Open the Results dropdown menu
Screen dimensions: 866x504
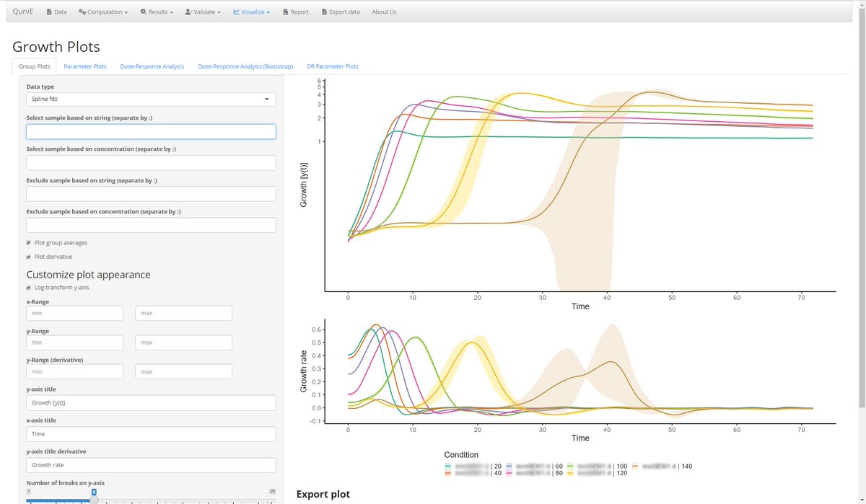pos(157,12)
